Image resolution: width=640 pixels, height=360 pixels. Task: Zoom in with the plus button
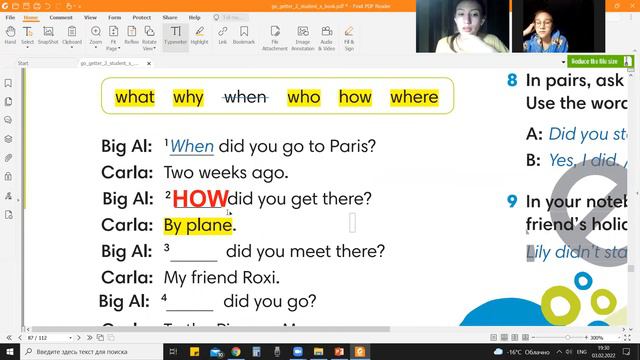click(x=586, y=338)
